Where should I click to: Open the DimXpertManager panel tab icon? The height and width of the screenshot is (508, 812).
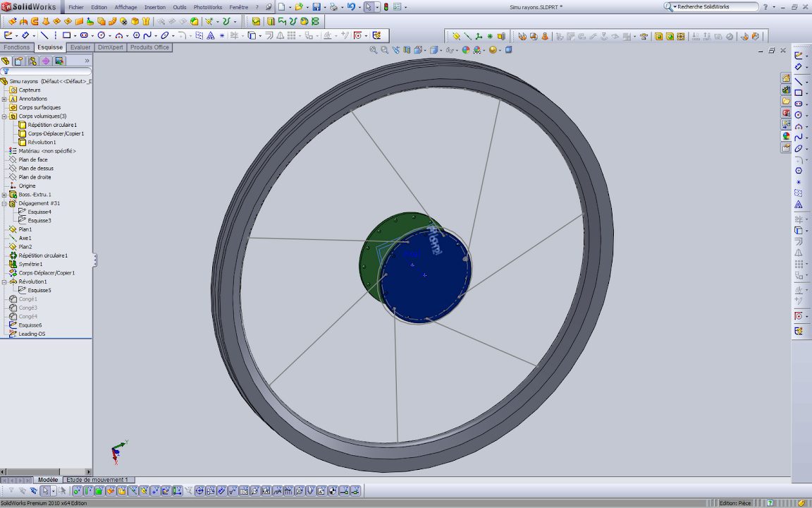(x=46, y=61)
